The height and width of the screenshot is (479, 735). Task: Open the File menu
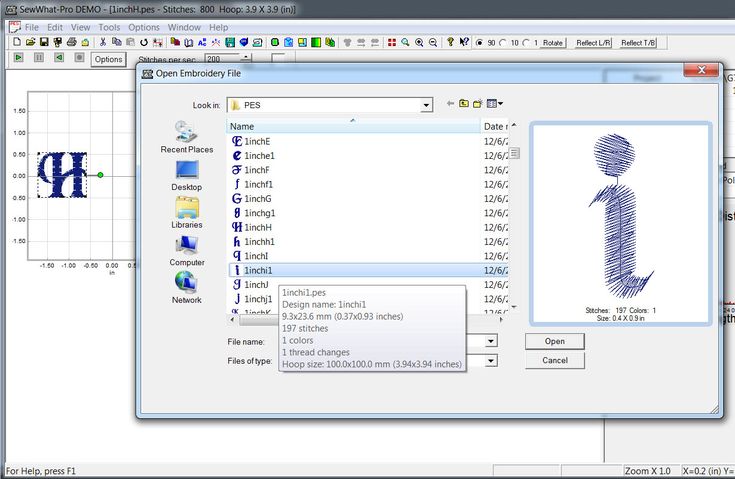(32, 27)
